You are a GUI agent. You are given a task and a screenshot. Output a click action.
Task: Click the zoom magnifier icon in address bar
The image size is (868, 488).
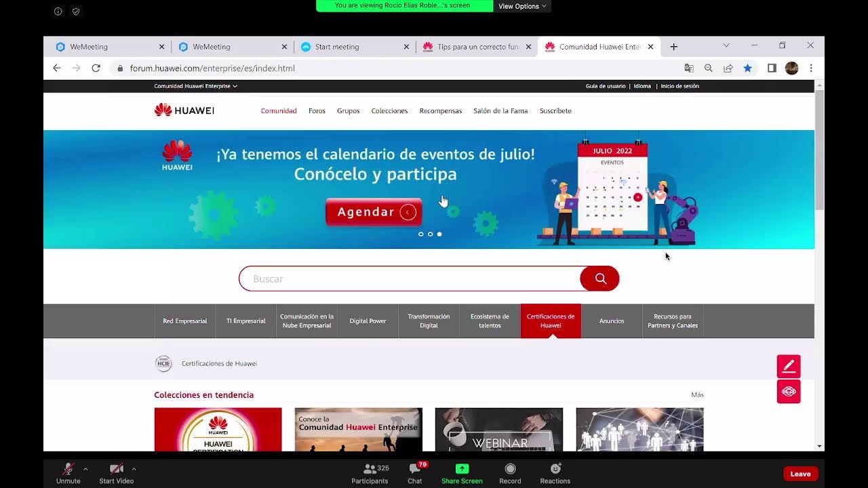pos(709,68)
